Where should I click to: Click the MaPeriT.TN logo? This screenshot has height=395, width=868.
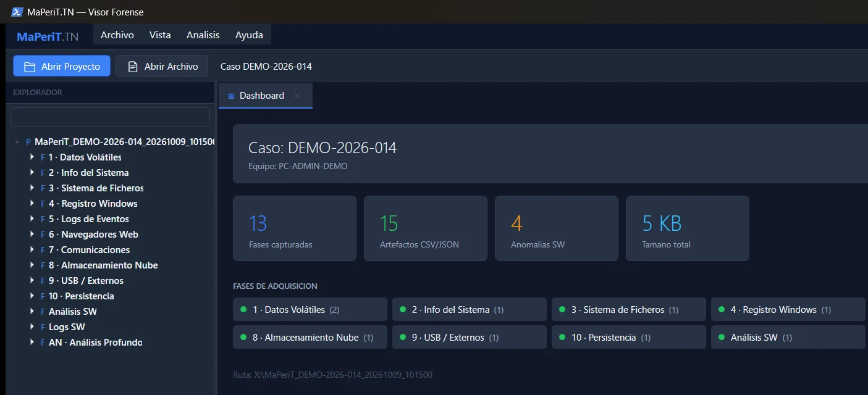(48, 36)
